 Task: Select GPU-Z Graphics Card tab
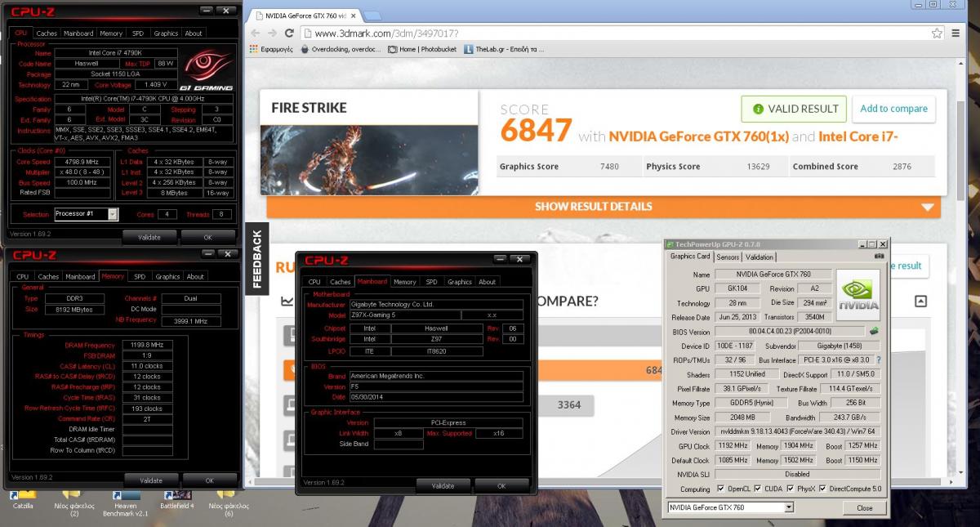[691, 256]
